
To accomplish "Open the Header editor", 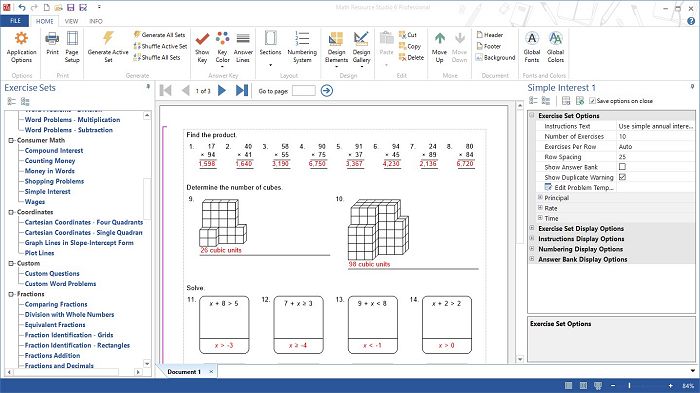I will pyautogui.click(x=489, y=34).
